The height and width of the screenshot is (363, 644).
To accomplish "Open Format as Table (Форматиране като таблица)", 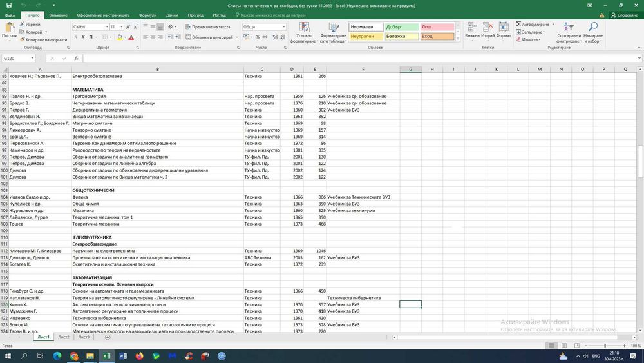I will [x=333, y=33].
